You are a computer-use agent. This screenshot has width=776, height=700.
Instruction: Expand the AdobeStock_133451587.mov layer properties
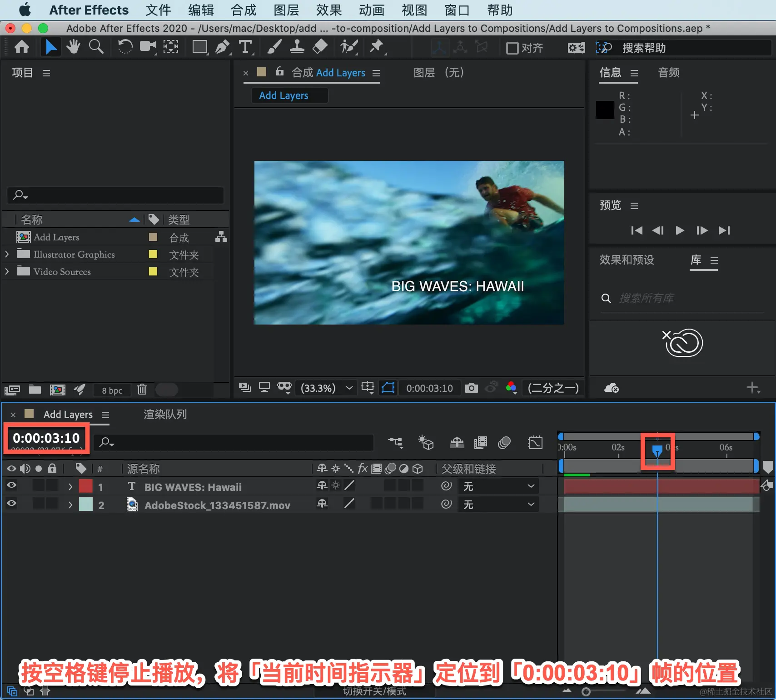click(70, 505)
